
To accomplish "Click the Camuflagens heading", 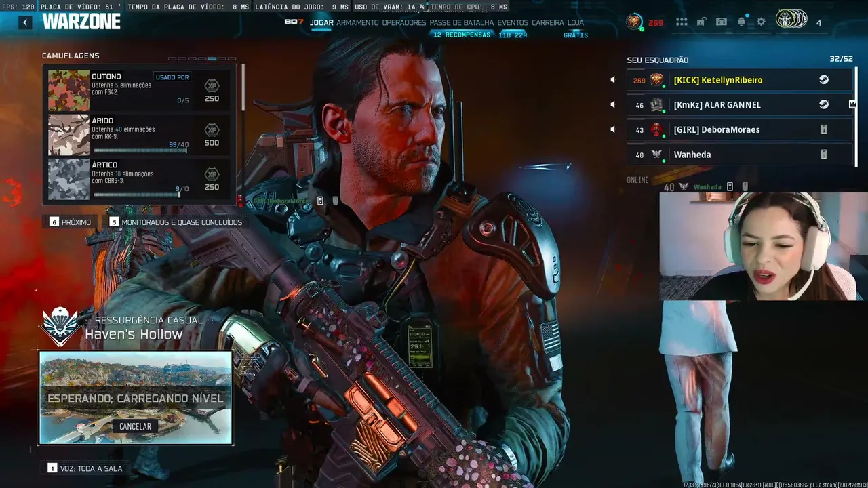I will [x=71, y=56].
